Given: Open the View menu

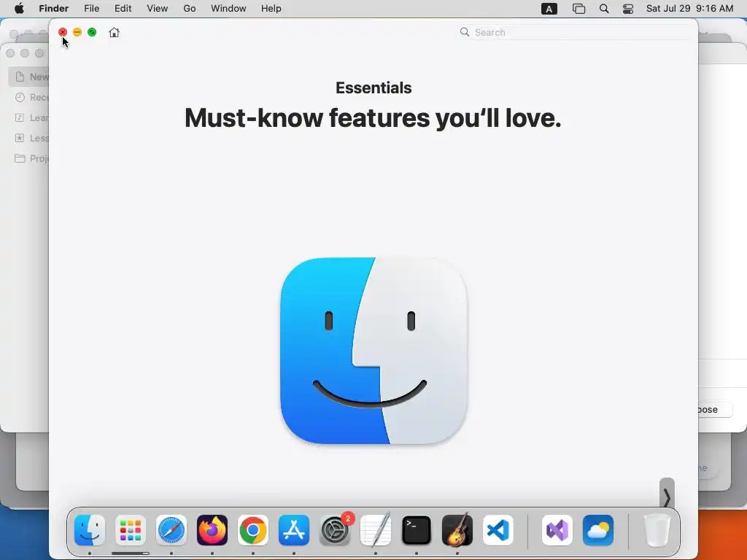Looking at the screenshot, I should click(158, 9).
